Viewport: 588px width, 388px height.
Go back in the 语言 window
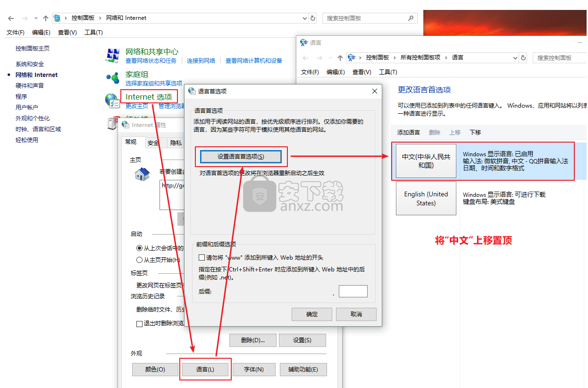pos(305,58)
